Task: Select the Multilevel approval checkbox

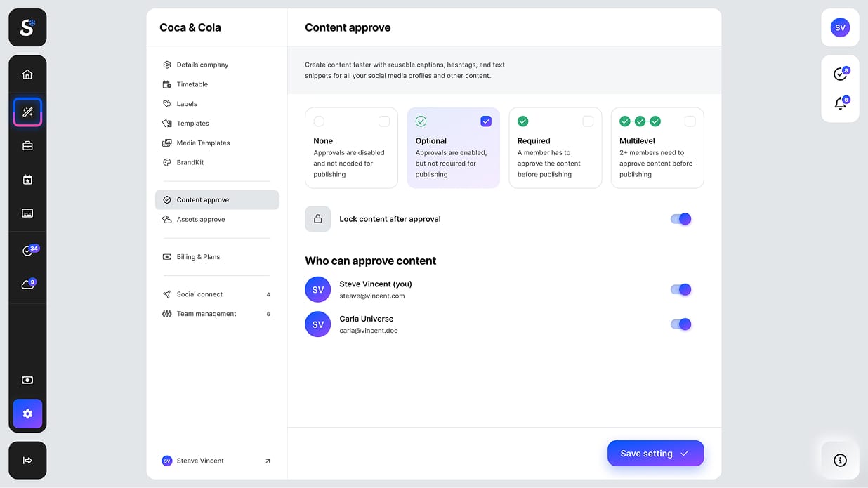Action: click(690, 121)
